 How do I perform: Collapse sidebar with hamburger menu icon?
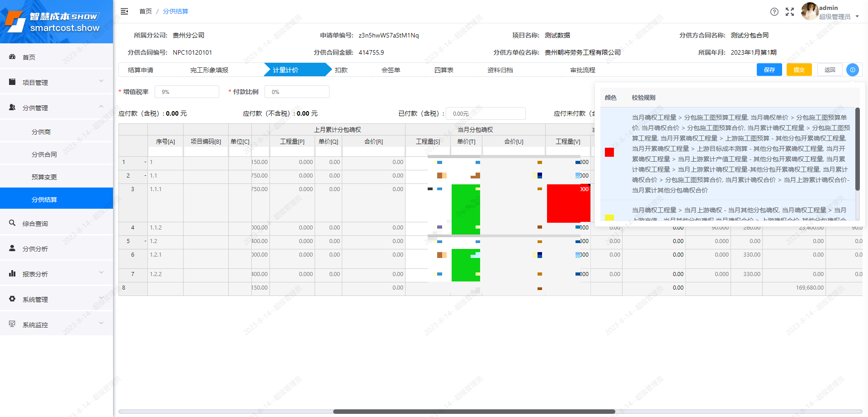[124, 11]
